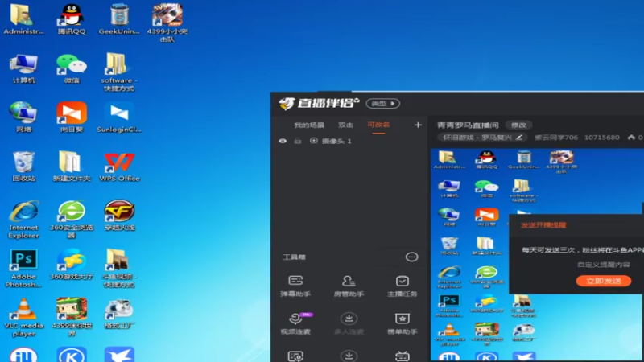
Task: Open Administrator folder on the desktop
Action: click(x=23, y=19)
